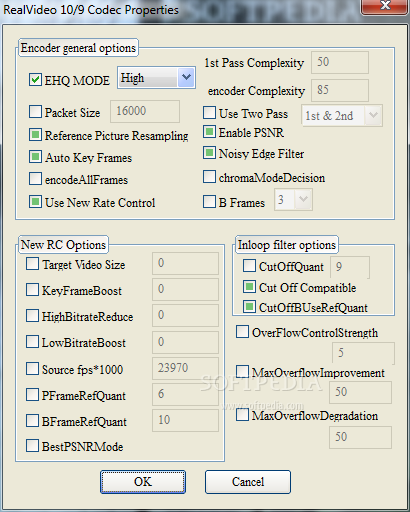Toggle the Noisy Edge Filter checkbox

coord(209,153)
